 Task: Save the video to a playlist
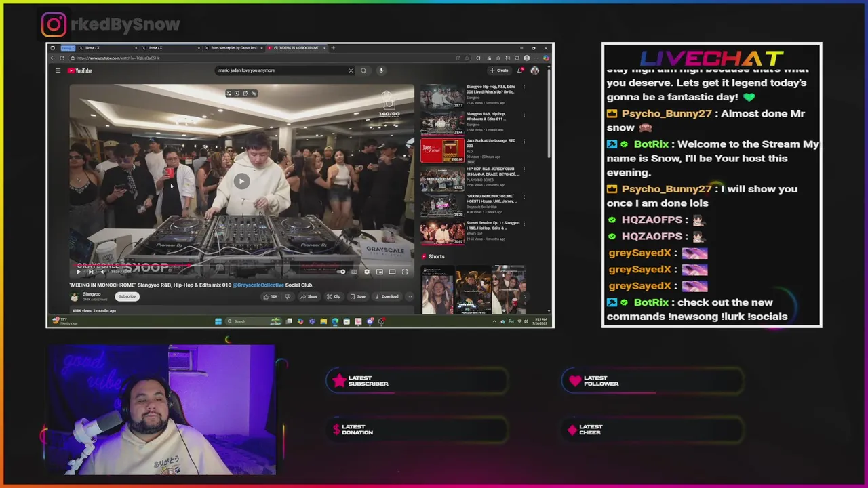pyautogui.click(x=357, y=296)
